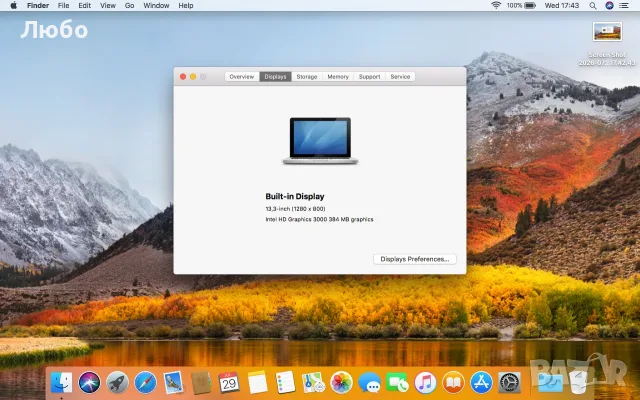
Task: Select the Displays tab
Action: click(x=275, y=77)
